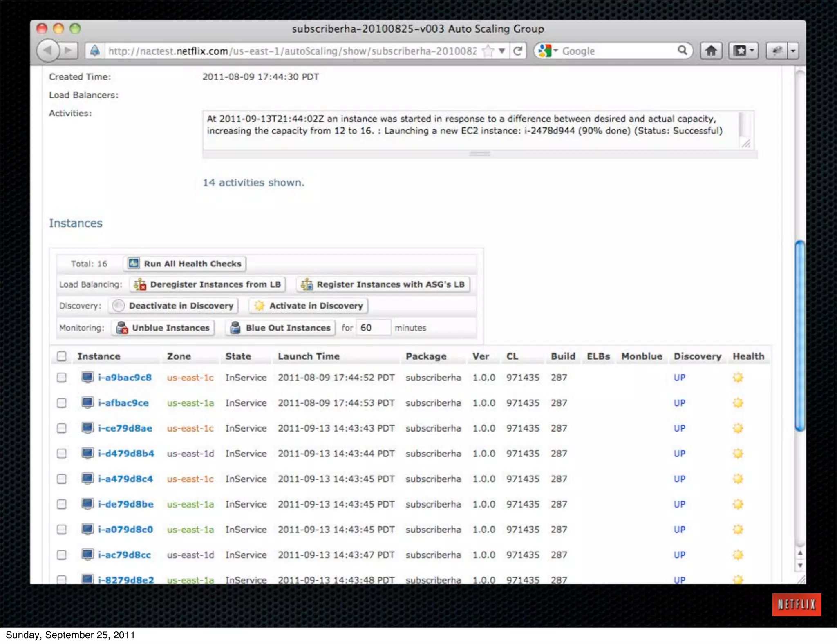This screenshot has width=837, height=644.
Task: Check the select-all instances header checkbox
Action: 62,356
